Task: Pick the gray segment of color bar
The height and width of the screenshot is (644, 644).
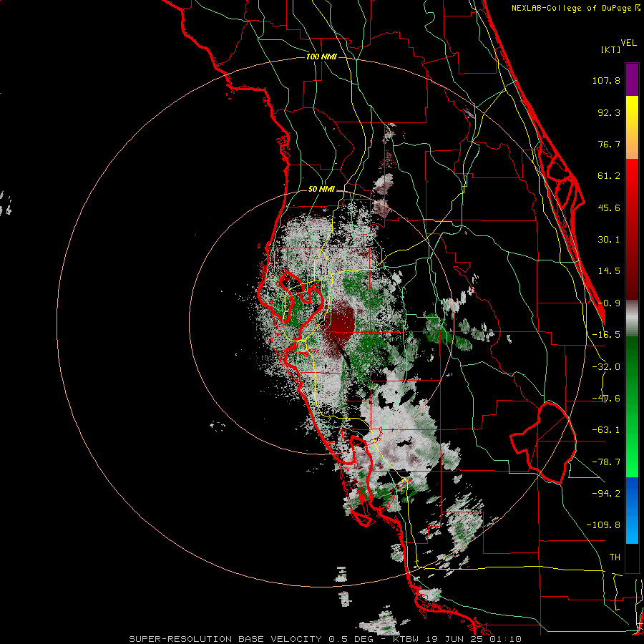Action: 632,318
